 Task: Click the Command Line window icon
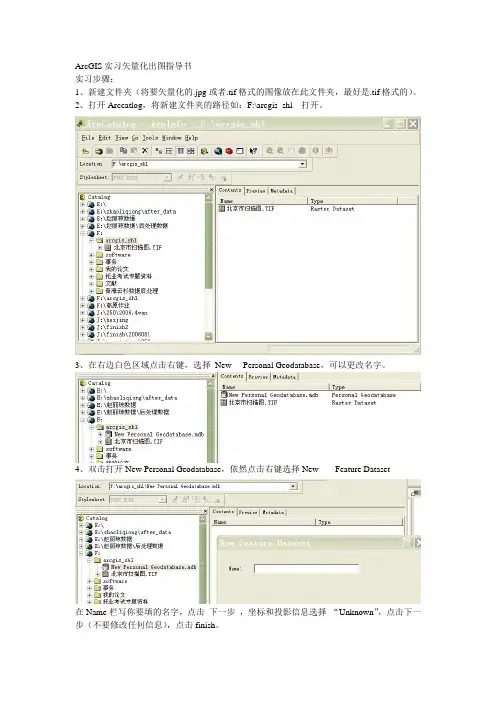(x=239, y=151)
